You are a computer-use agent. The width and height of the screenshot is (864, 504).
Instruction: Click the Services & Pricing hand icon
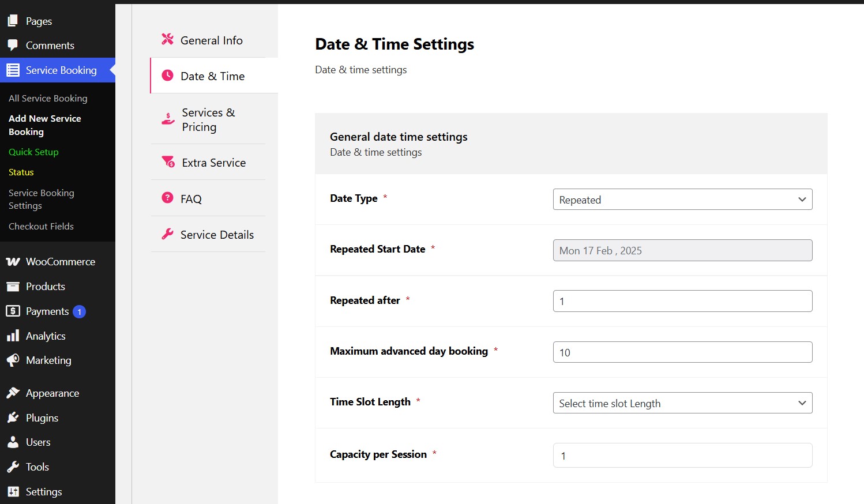tap(168, 119)
